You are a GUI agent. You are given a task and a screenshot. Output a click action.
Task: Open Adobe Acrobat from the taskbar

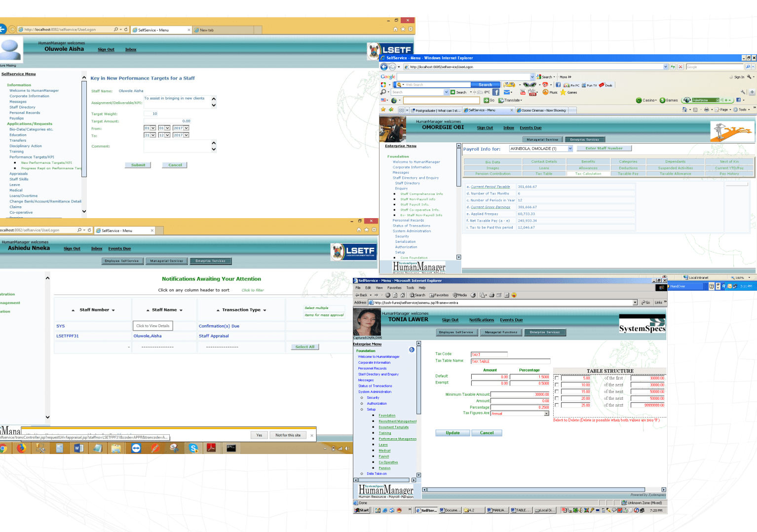coord(211,448)
